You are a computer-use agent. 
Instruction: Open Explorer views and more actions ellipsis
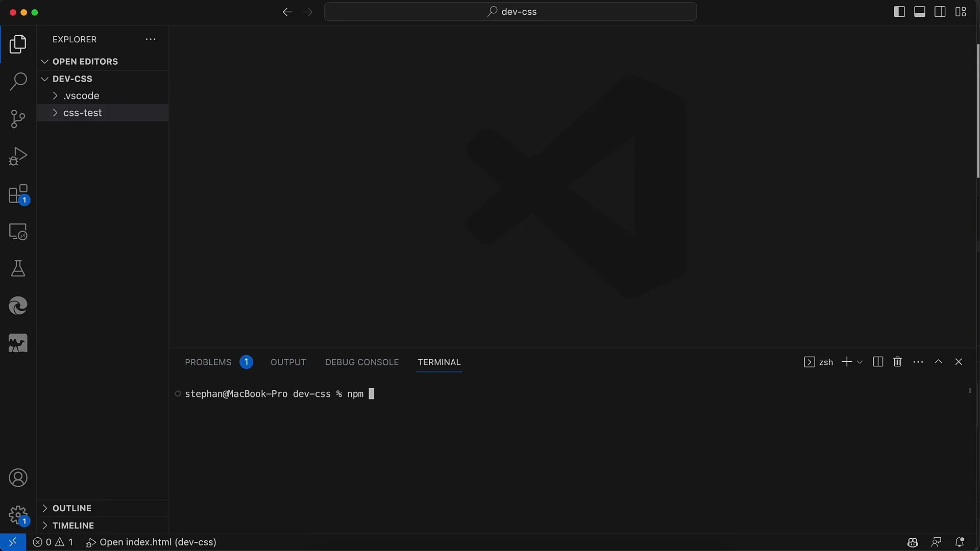(151, 39)
